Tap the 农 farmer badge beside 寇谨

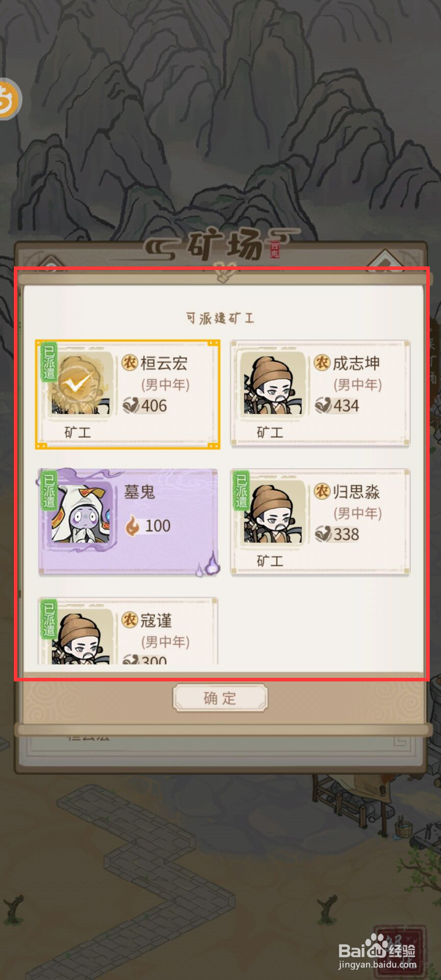coord(130,620)
